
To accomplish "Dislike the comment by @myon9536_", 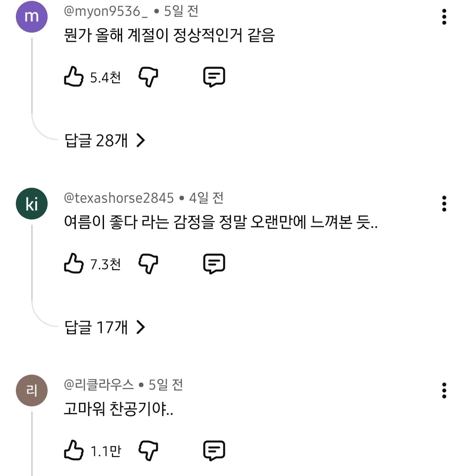I will pos(148,77).
